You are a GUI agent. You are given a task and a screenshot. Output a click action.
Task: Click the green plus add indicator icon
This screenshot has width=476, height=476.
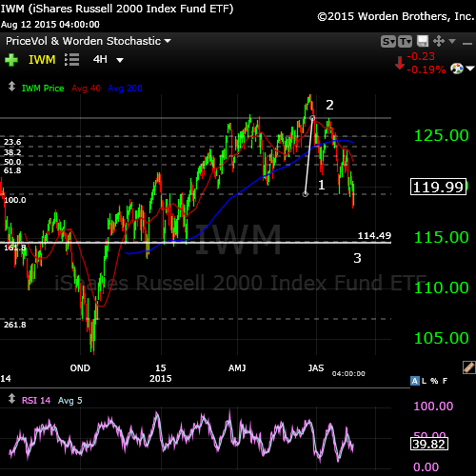pos(11,60)
